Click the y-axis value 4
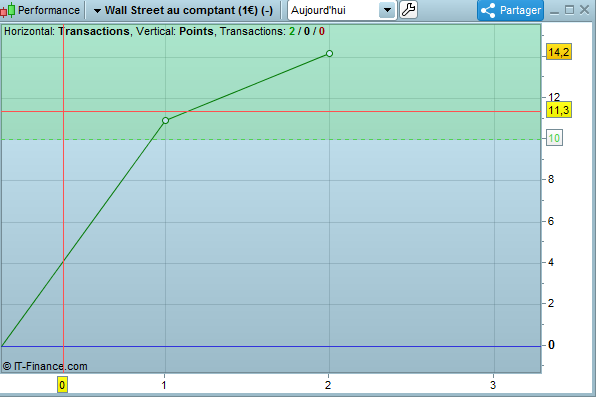 551,262
